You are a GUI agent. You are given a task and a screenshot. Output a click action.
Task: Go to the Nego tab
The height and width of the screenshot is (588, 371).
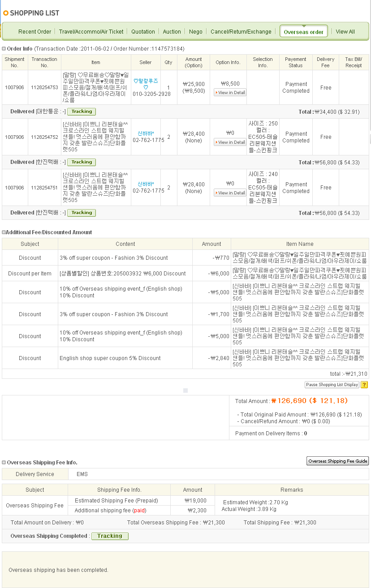pos(195,32)
